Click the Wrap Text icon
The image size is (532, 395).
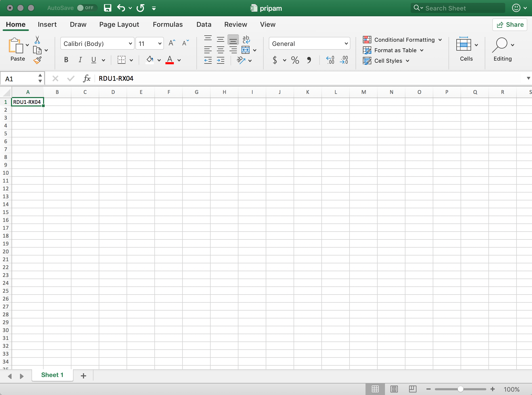click(x=246, y=40)
